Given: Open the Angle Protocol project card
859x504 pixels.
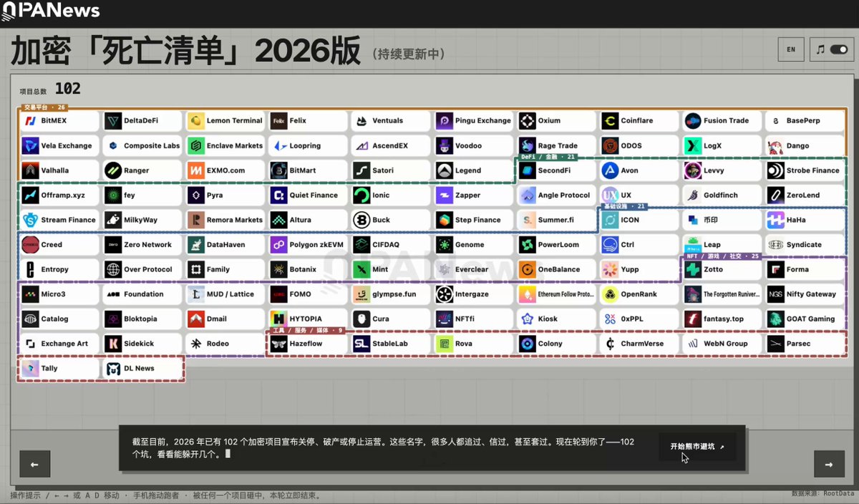Looking at the screenshot, I should click(556, 195).
